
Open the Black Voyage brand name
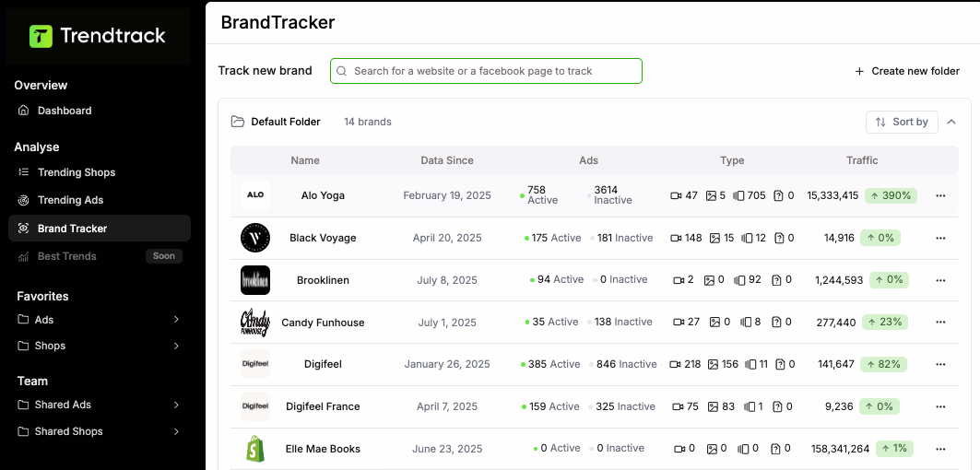tap(323, 238)
